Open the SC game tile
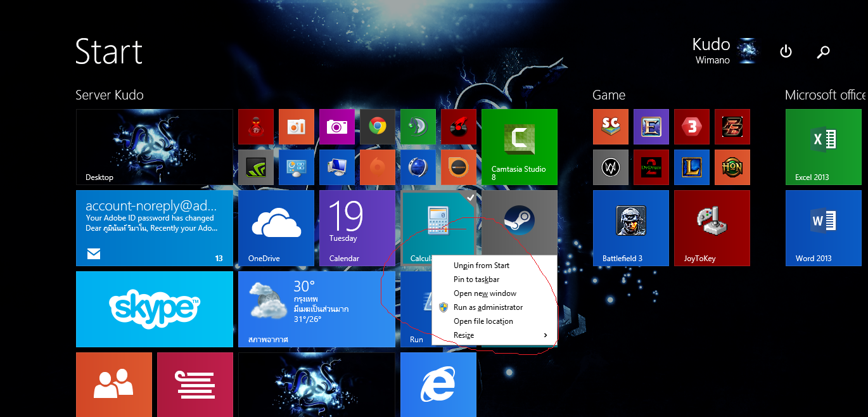 (x=611, y=127)
